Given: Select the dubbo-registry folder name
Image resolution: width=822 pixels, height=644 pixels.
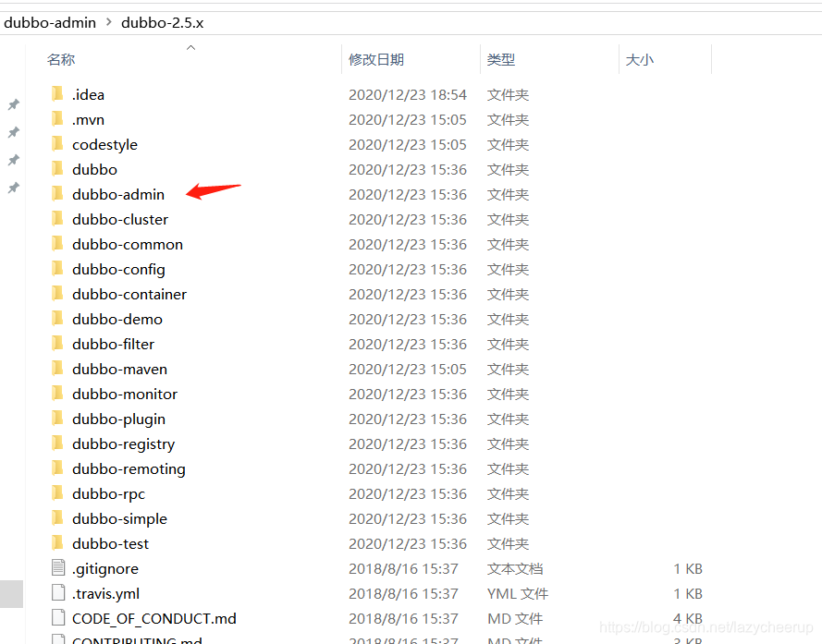Looking at the screenshot, I should click(124, 444).
